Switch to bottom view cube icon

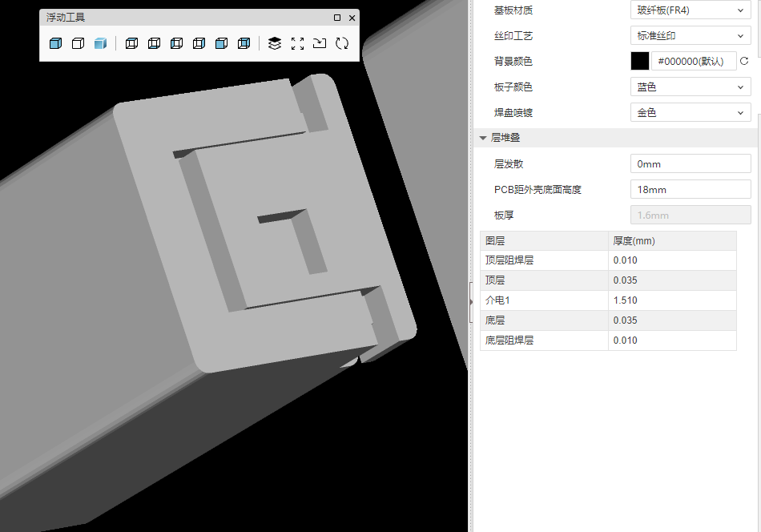click(155, 43)
